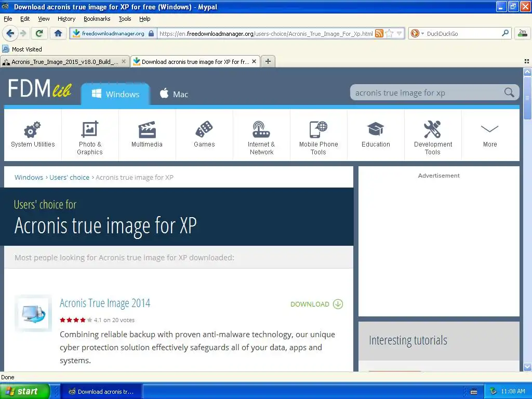Open the Home page icon
The width and height of the screenshot is (532, 399).
[x=58, y=33]
